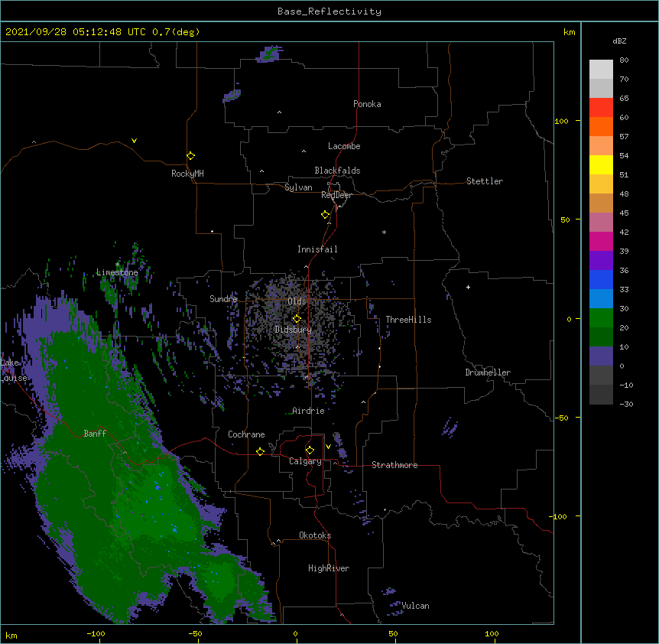Click the Airdrie label
659x644 pixels.
pos(309,411)
